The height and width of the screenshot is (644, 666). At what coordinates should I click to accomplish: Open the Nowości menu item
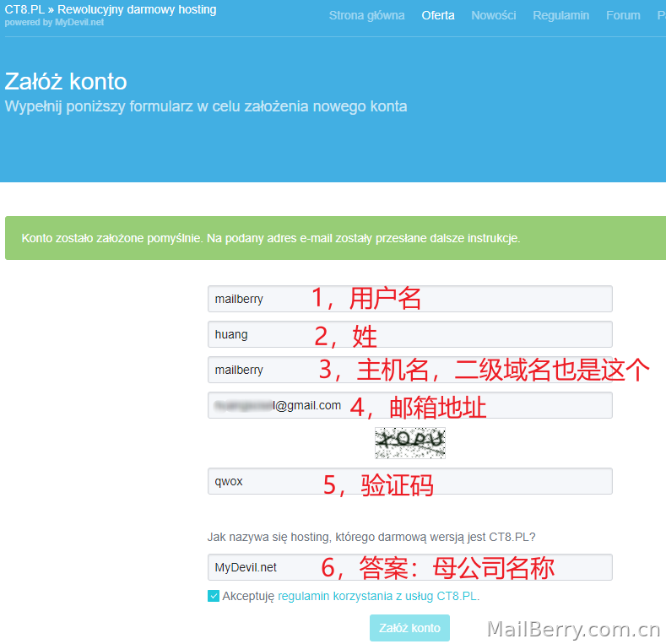(494, 15)
